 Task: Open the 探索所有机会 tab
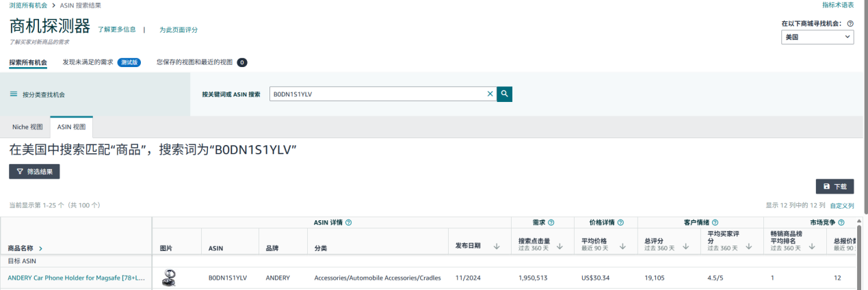point(28,62)
